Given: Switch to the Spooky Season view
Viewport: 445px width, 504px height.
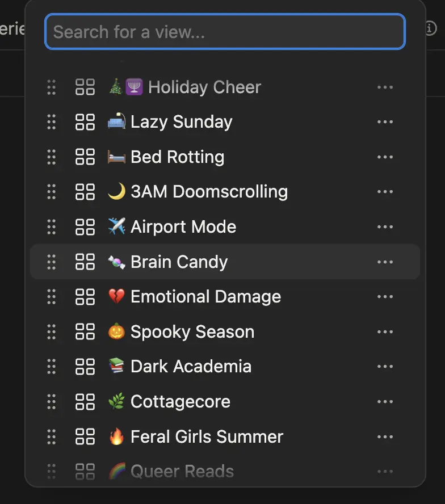Looking at the screenshot, I should click(193, 331).
